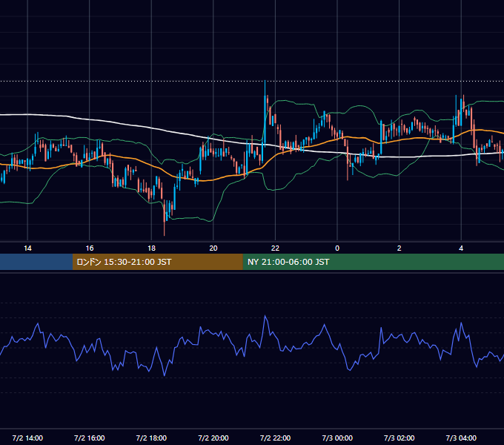Click the 4 hour axis label
Viewport: 504px width, 445px height.
coord(461,248)
